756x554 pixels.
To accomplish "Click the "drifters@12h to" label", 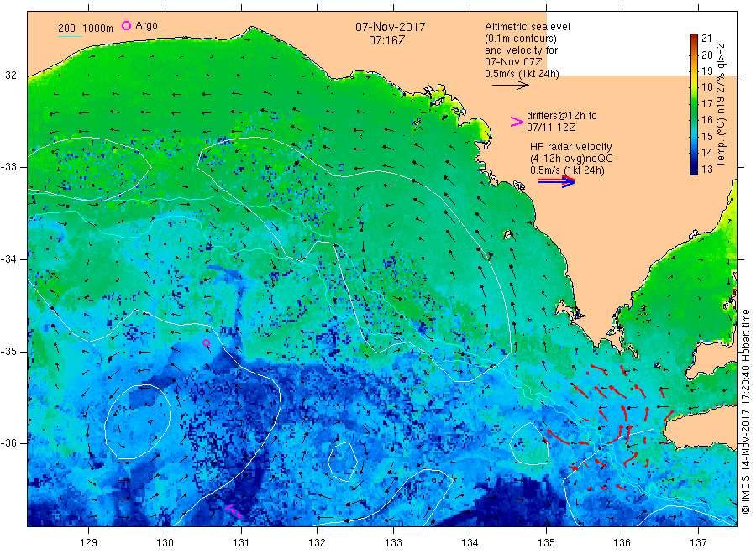I will click(562, 116).
